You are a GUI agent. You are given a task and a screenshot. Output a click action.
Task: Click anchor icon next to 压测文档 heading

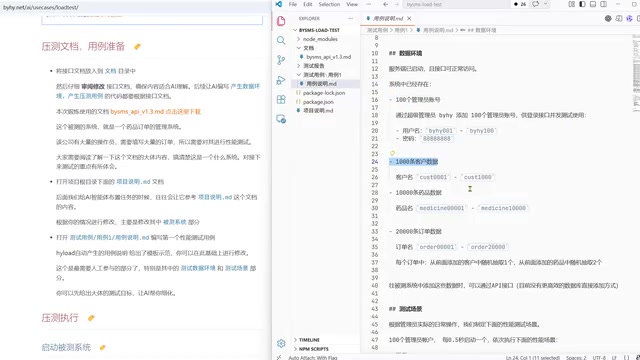138,47
